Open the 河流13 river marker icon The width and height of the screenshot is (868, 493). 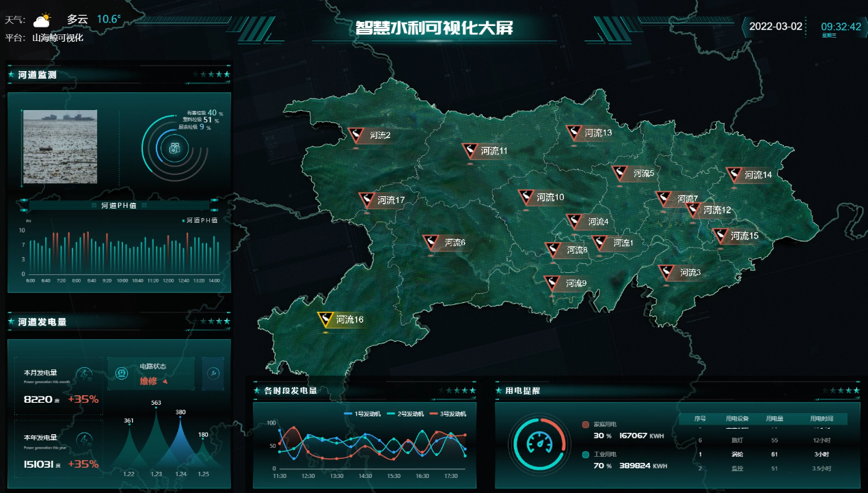tap(573, 132)
